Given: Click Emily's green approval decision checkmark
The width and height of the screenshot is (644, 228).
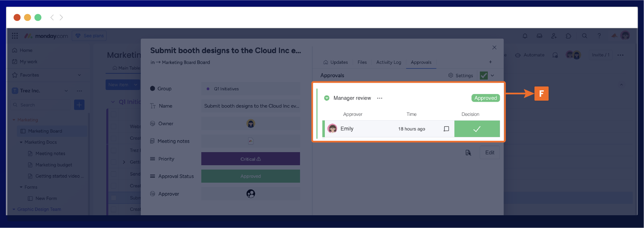Looking at the screenshot, I should [x=477, y=129].
